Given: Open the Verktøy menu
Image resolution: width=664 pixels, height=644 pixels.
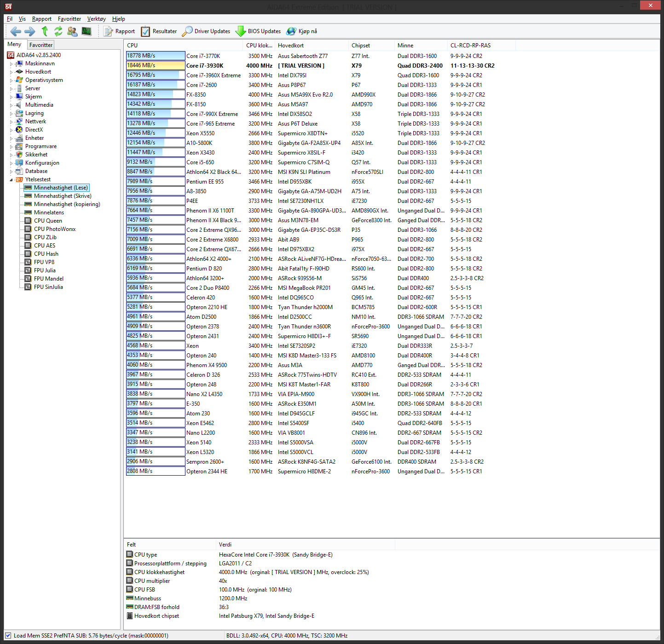Looking at the screenshot, I should coord(97,19).
